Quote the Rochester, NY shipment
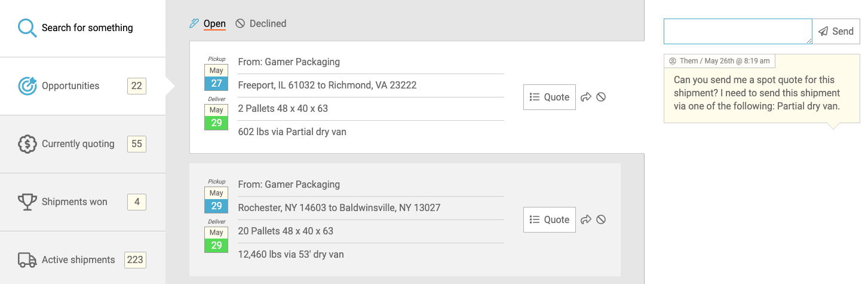Viewport: 868px width, 284px height. click(550, 219)
